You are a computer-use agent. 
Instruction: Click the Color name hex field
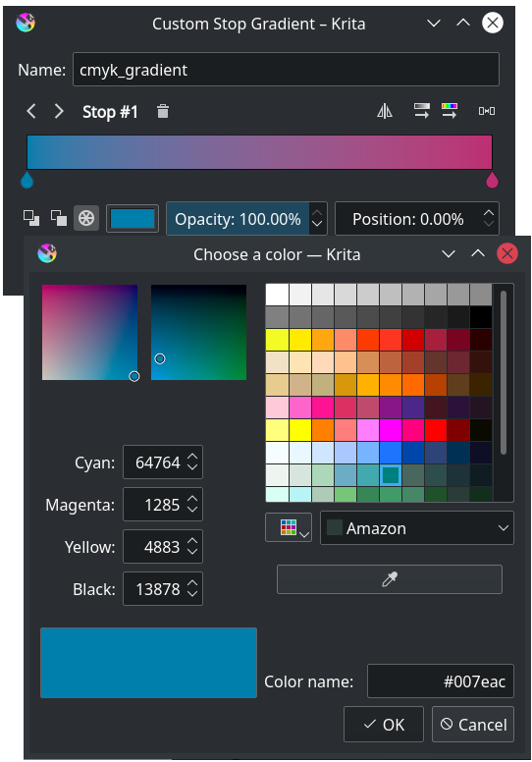[440, 680]
